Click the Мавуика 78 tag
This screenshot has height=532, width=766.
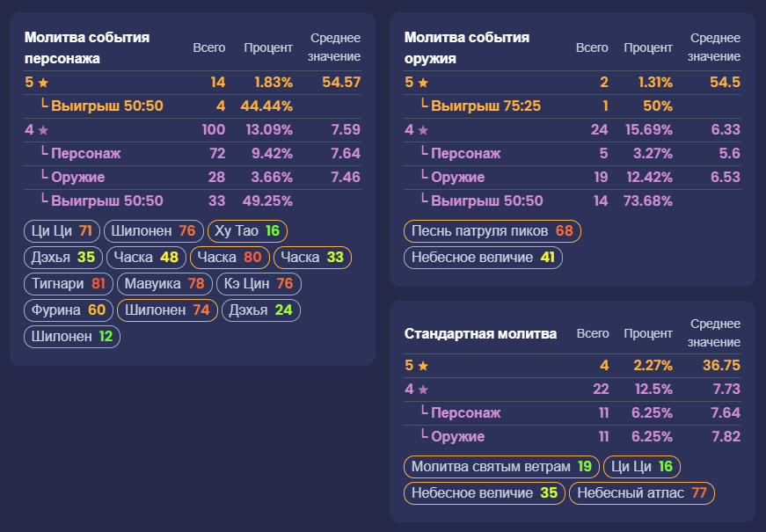[164, 284]
